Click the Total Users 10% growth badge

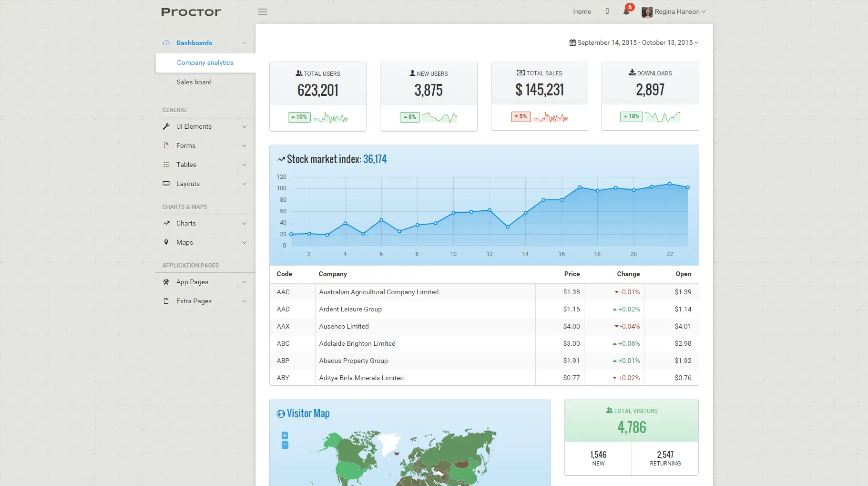click(299, 117)
